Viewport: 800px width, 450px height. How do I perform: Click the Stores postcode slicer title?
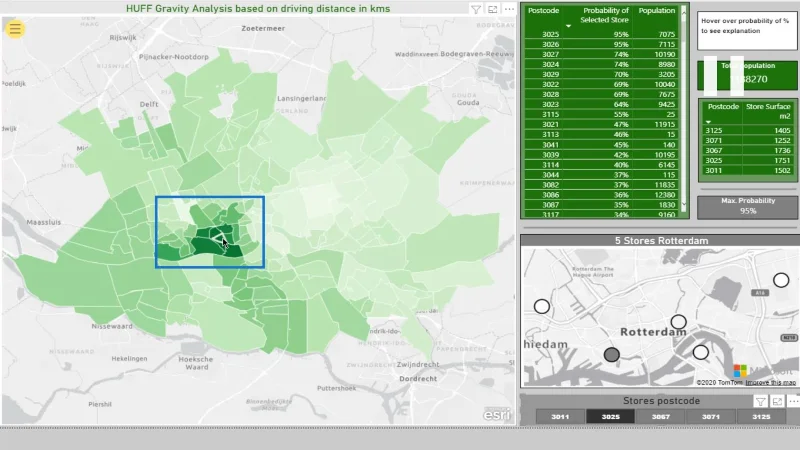pos(661,401)
